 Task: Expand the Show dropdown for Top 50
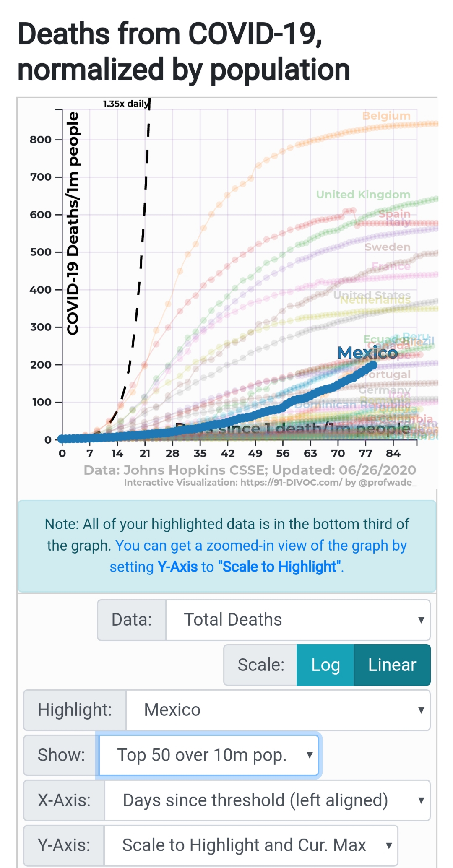(x=208, y=755)
